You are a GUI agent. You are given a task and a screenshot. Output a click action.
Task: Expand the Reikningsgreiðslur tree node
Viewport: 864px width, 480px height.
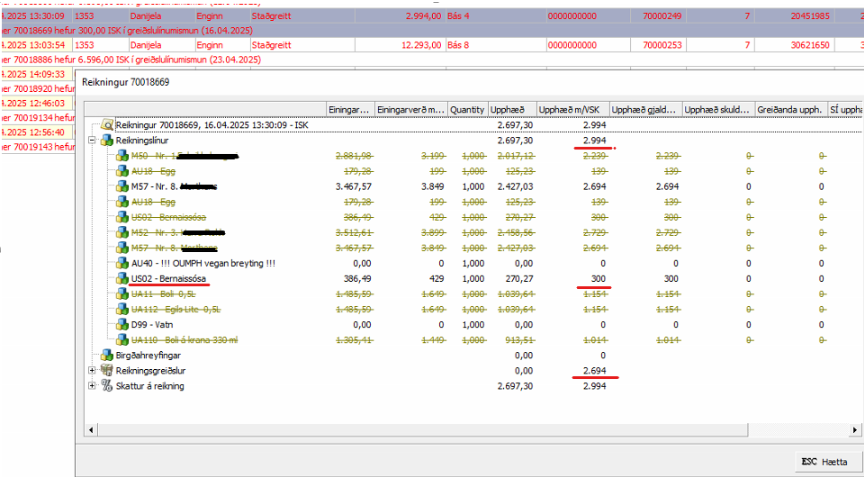pyautogui.click(x=93, y=371)
